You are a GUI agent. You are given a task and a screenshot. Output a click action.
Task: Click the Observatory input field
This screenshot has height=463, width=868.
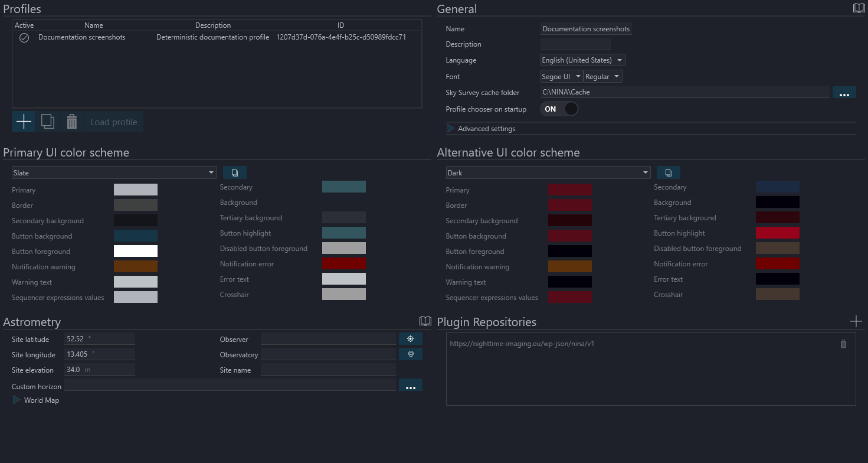point(328,354)
